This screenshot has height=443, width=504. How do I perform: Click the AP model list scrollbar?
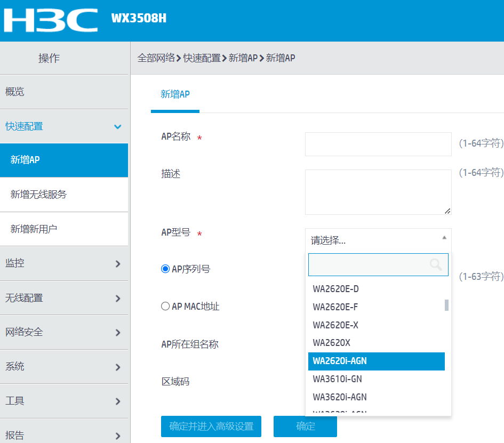pos(447,305)
